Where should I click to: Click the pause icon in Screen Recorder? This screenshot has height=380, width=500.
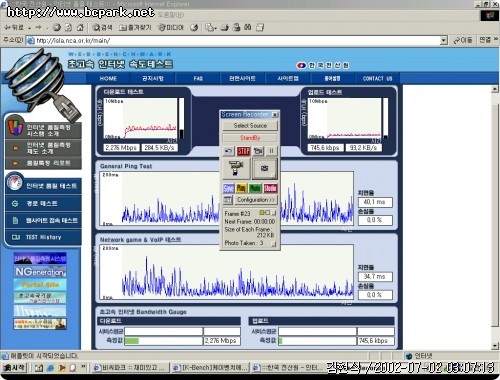tap(271, 151)
